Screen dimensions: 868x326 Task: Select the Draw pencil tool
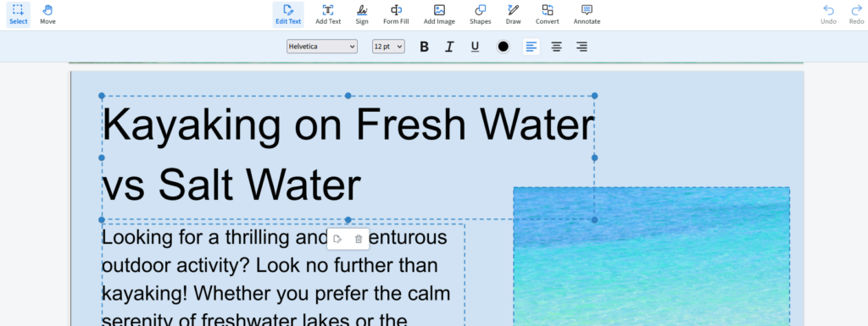point(513,15)
